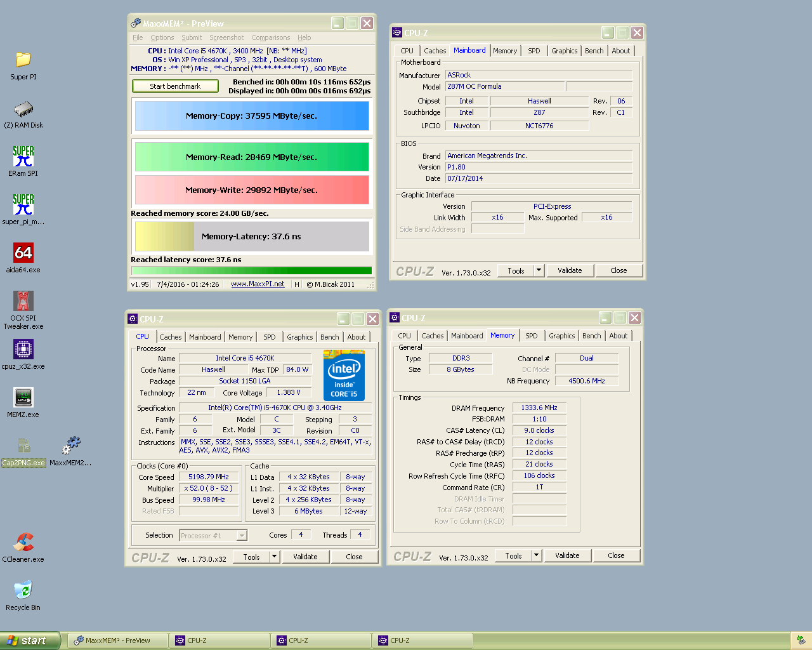The width and height of the screenshot is (812, 650).
Task: Switch to Caches tab in CPU tab window
Action: (x=171, y=337)
